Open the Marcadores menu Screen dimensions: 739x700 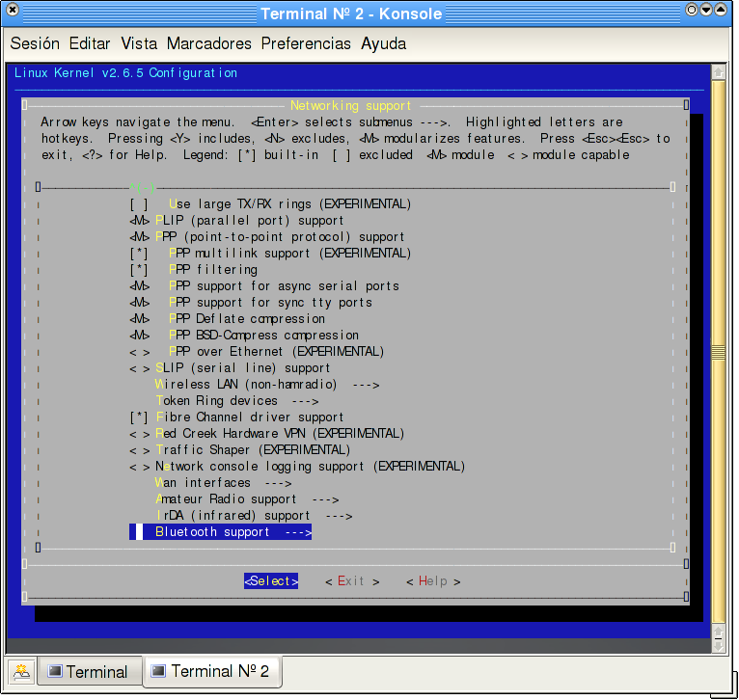point(209,43)
